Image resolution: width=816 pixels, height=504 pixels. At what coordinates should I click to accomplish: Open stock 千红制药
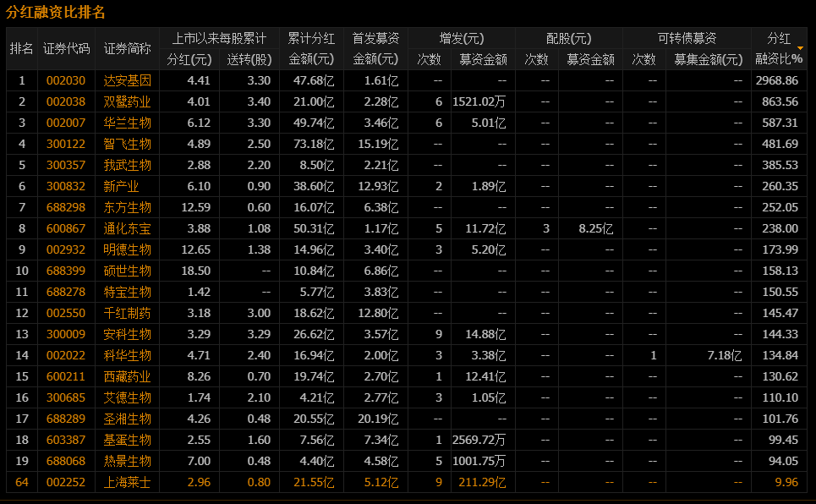click(127, 313)
